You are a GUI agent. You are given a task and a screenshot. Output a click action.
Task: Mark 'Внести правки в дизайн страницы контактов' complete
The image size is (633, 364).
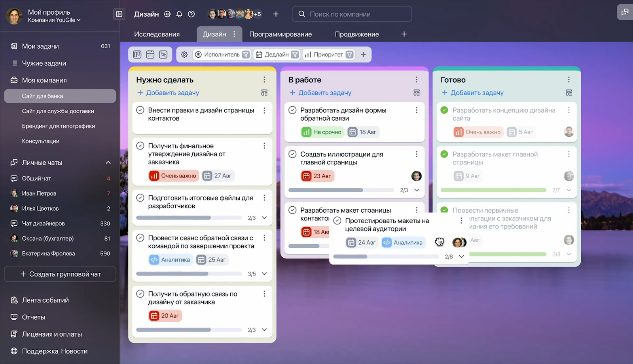click(140, 110)
